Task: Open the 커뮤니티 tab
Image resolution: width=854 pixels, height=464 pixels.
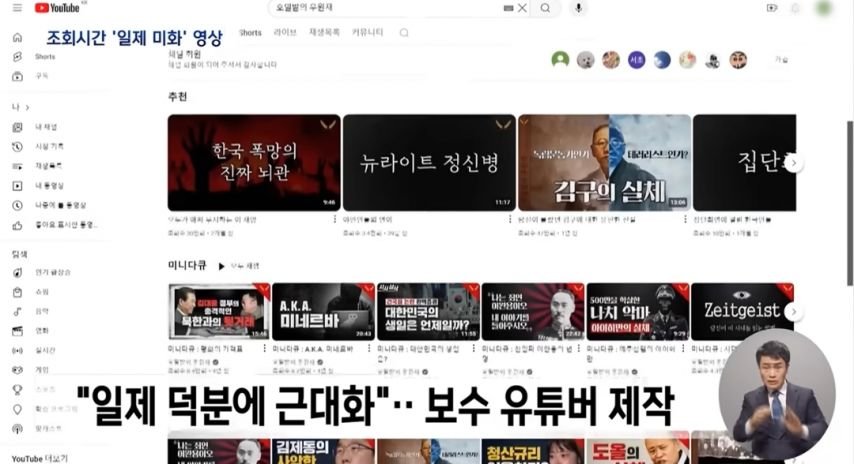Action: (x=367, y=33)
